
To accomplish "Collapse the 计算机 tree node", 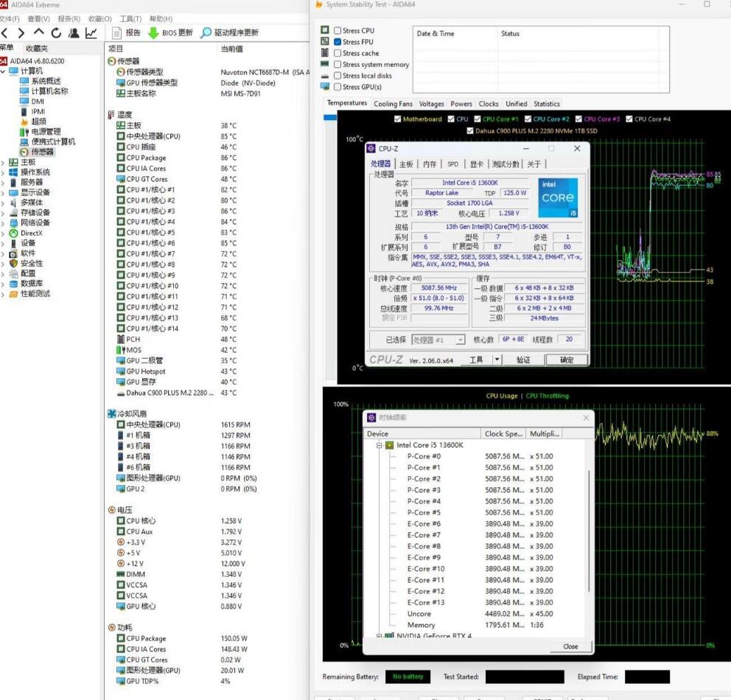I will [4, 71].
